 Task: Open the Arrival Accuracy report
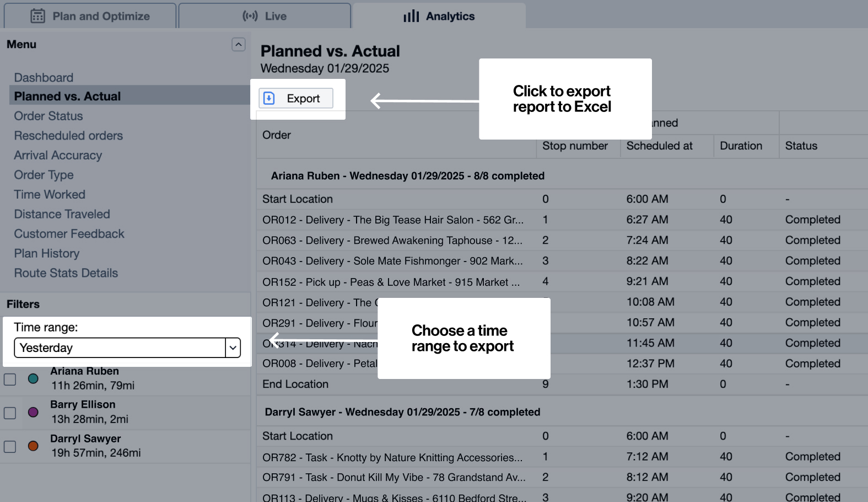pyautogui.click(x=58, y=156)
